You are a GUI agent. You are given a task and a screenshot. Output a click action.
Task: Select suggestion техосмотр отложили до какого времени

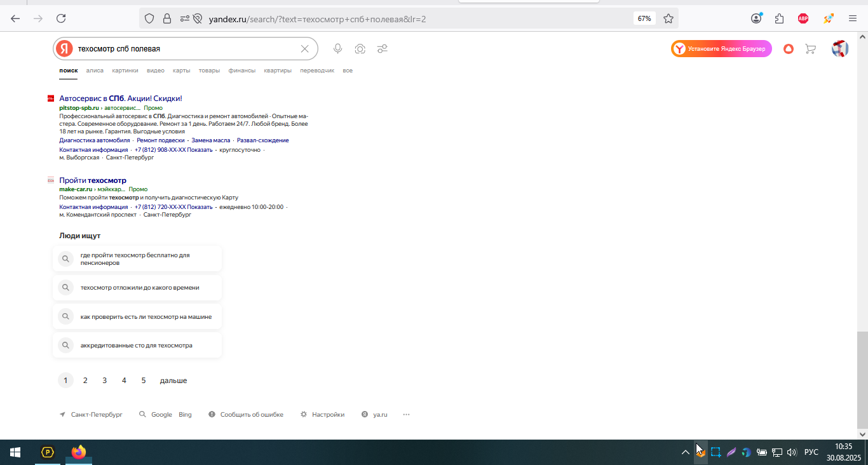(137, 288)
